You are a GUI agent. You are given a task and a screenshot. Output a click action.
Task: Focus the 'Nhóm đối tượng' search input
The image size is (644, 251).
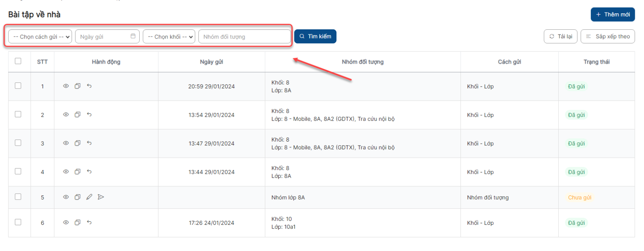click(x=244, y=37)
